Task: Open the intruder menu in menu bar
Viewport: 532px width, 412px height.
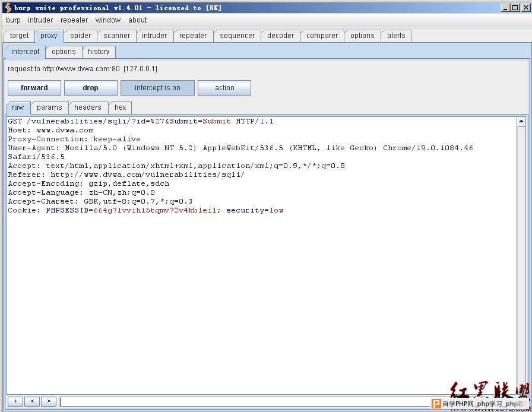Action: click(40, 20)
